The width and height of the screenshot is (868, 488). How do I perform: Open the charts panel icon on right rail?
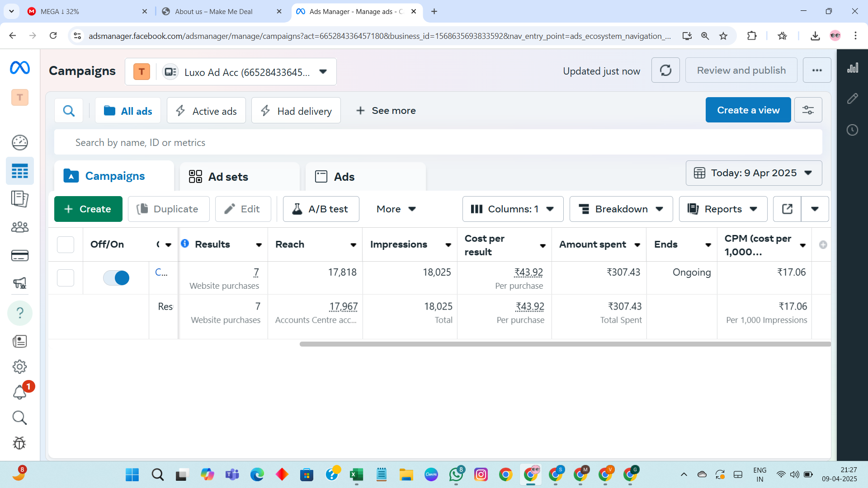point(852,68)
